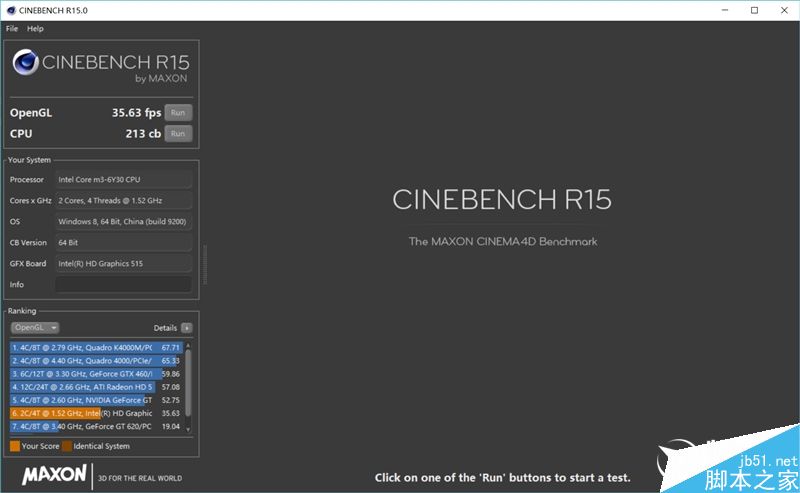Click the left panel resize handle

click(205, 264)
